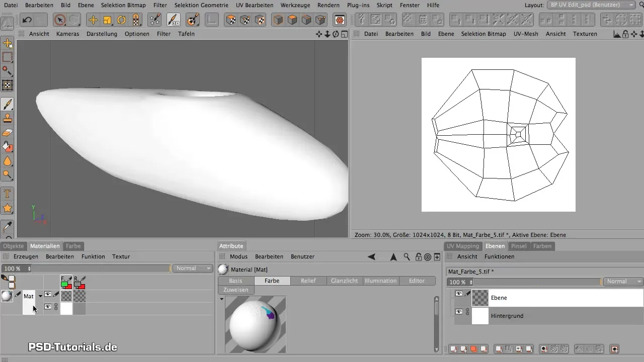Activate the Rotate tool circular arrows
Screen dimensions: 644x362
(x=121, y=20)
